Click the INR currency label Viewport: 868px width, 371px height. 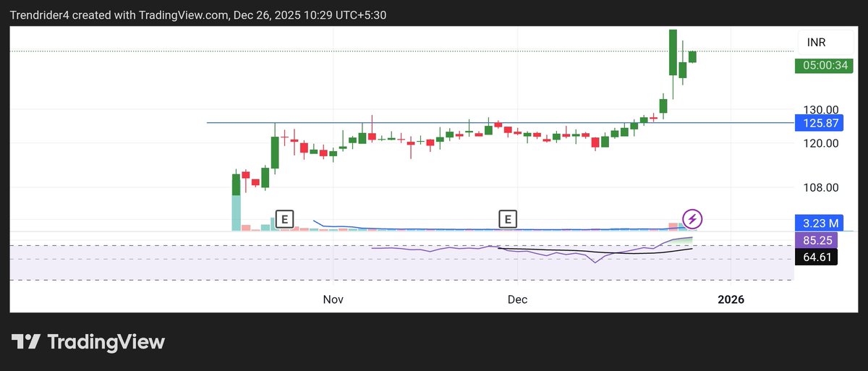[x=817, y=43]
